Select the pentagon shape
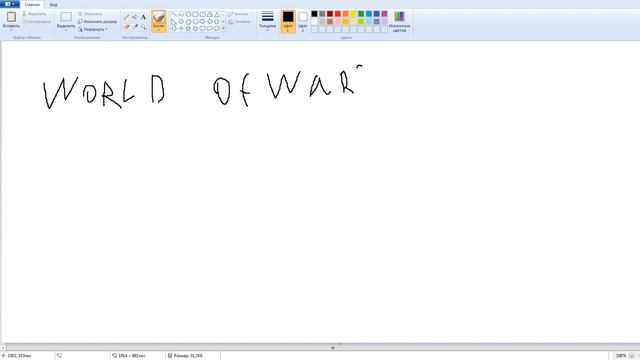The height and width of the screenshot is (360, 640). tap(188, 22)
